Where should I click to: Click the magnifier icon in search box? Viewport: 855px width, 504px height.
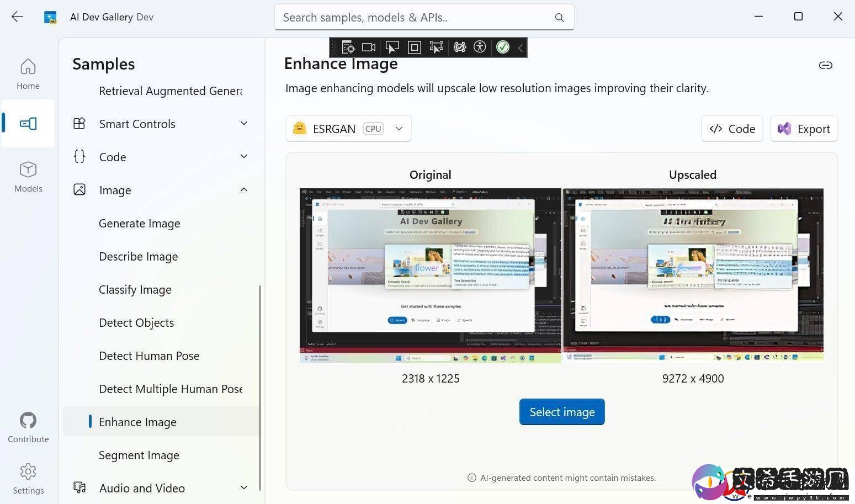(x=559, y=18)
